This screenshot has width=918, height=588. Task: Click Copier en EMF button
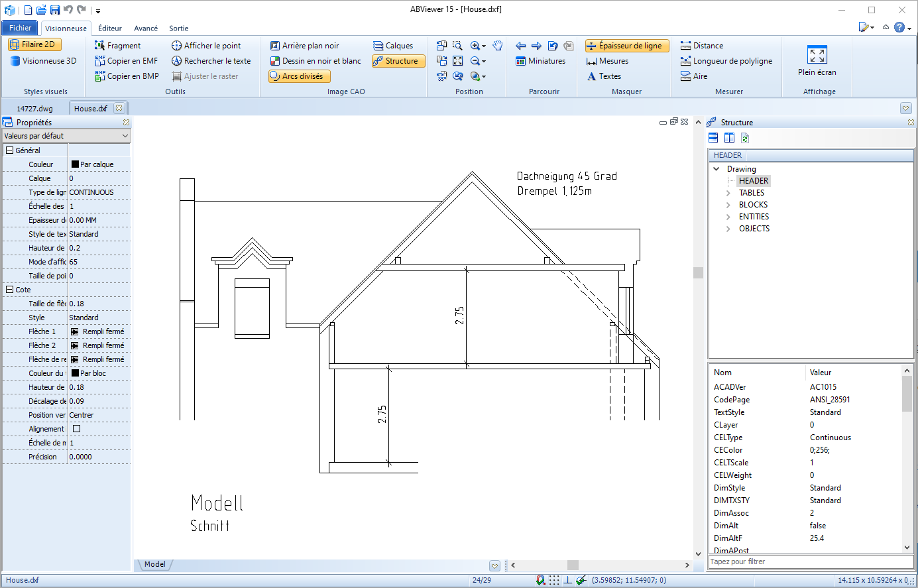(x=126, y=61)
